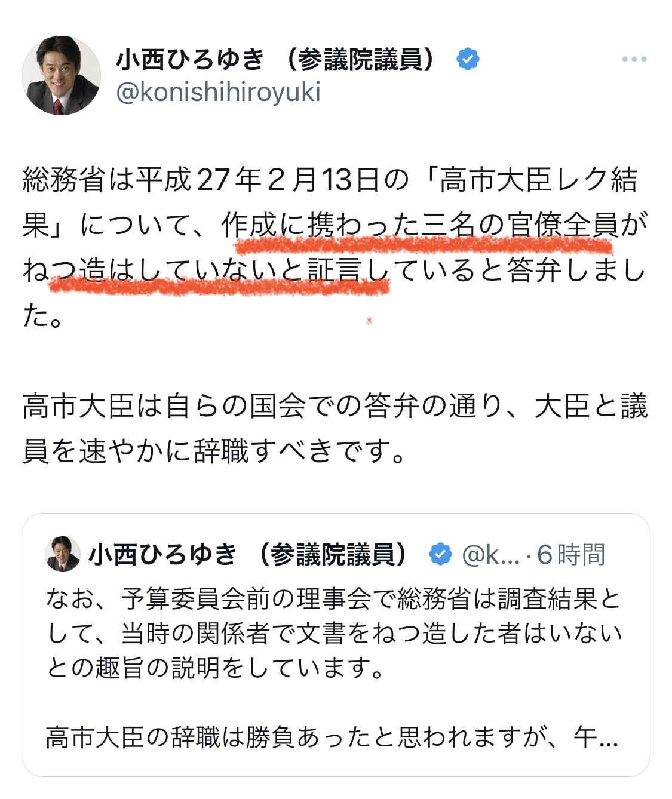This screenshot has width=672, height=799.
Task: Open profile via name 小西ひろゆき（参議院議員） at top
Action: coord(278,59)
